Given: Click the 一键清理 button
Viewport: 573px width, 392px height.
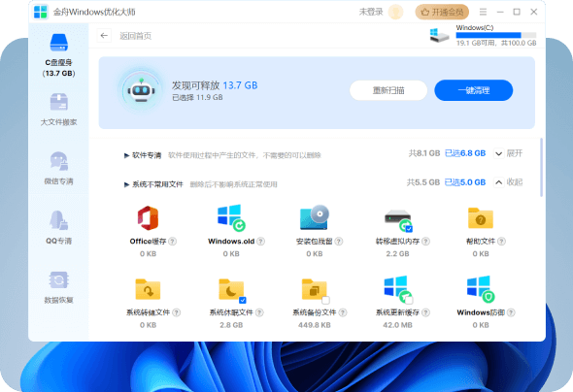Looking at the screenshot, I should 474,90.
